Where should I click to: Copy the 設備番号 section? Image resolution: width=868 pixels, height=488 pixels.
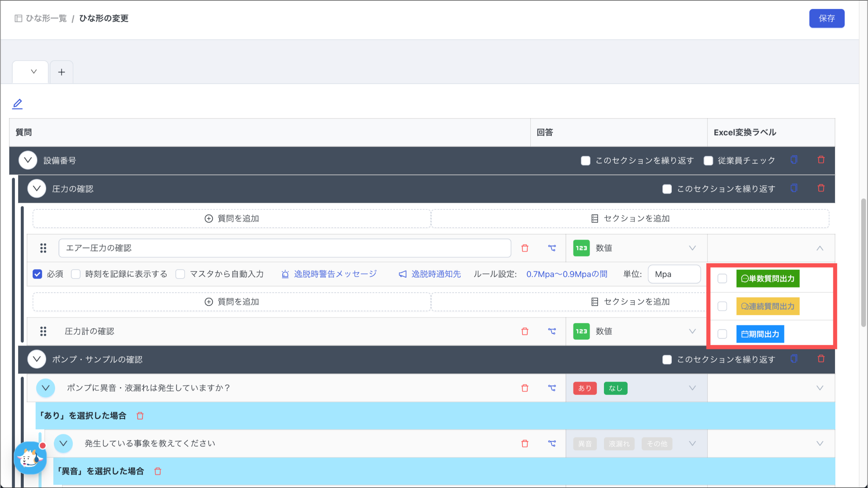tap(794, 160)
